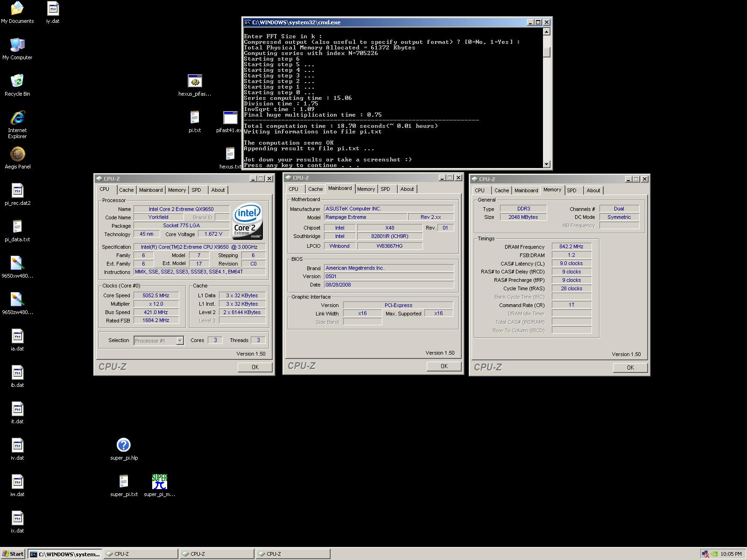Activate the third CPU-Z taskbar button
Viewport: 747px width, 560px height.
pyautogui.click(x=293, y=554)
